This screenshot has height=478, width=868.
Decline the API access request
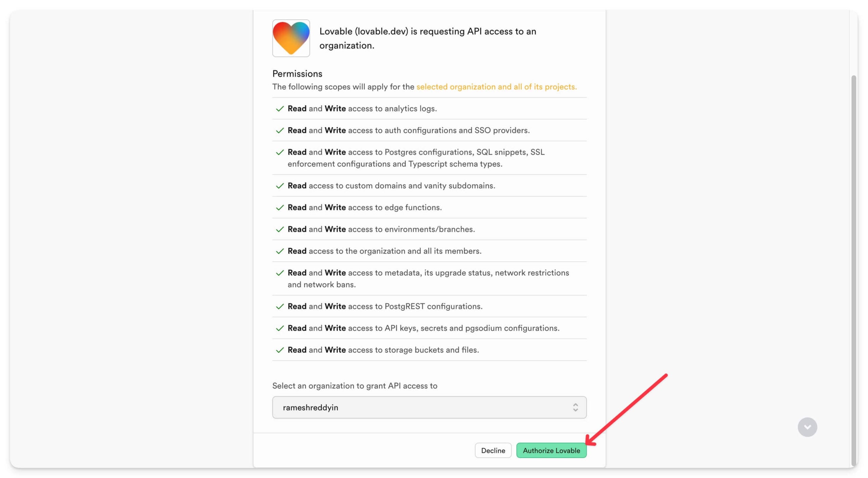(x=493, y=450)
